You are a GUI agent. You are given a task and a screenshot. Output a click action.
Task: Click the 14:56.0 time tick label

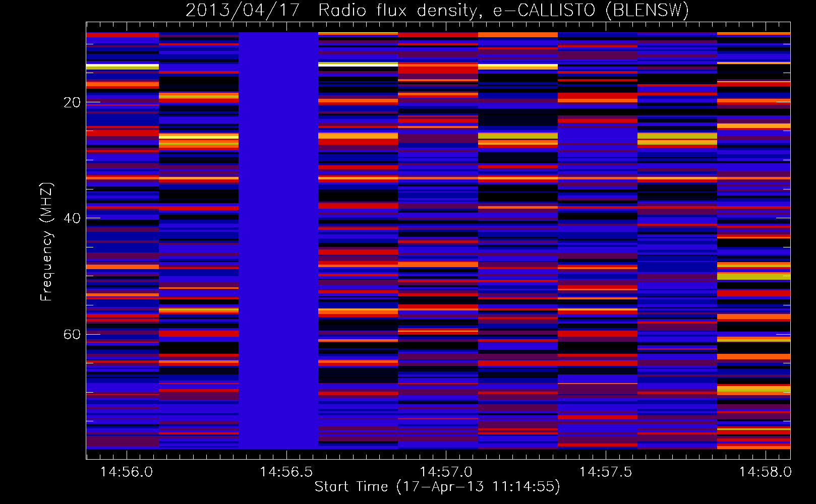(x=127, y=472)
